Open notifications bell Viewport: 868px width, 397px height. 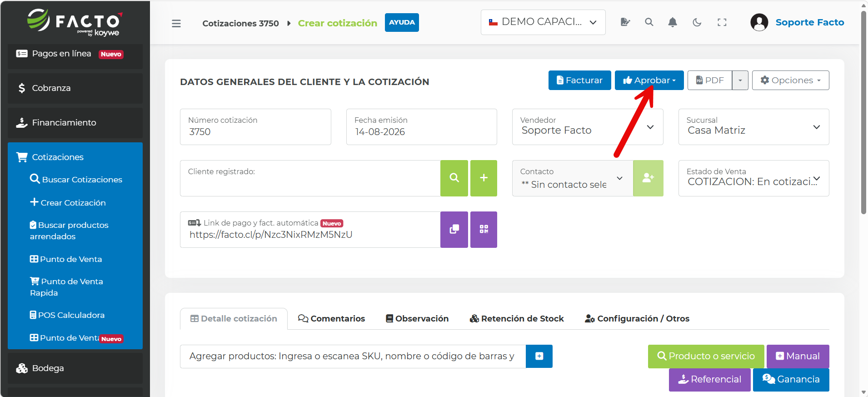(673, 22)
